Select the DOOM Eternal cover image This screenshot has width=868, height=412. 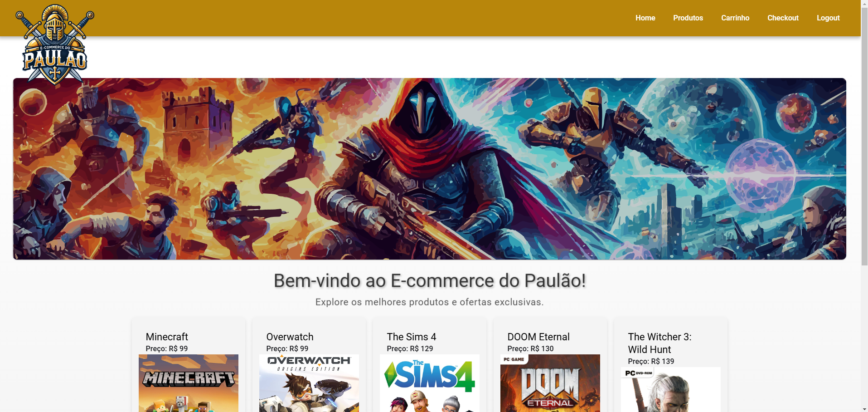pyautogui.click(x=550, y=383)
